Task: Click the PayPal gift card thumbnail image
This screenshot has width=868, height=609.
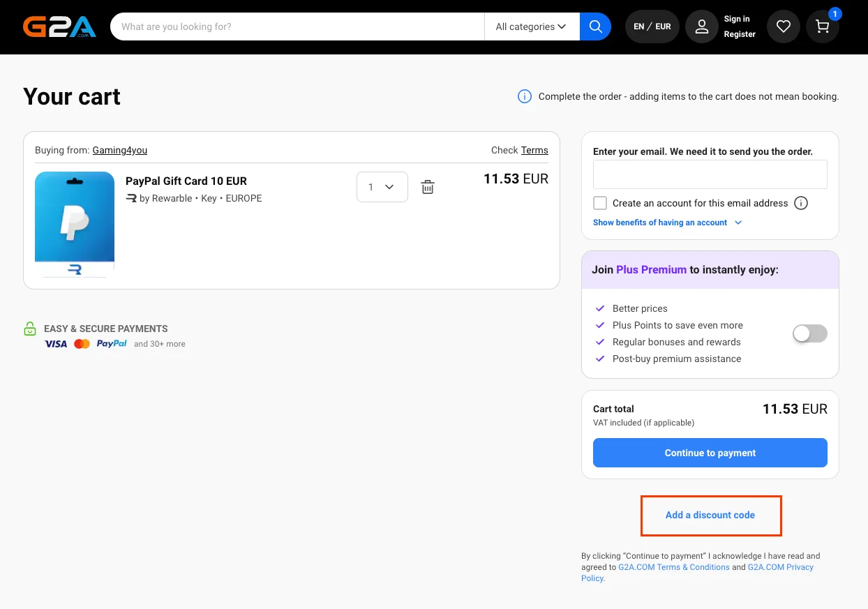Action: click(x=75, y=225)
